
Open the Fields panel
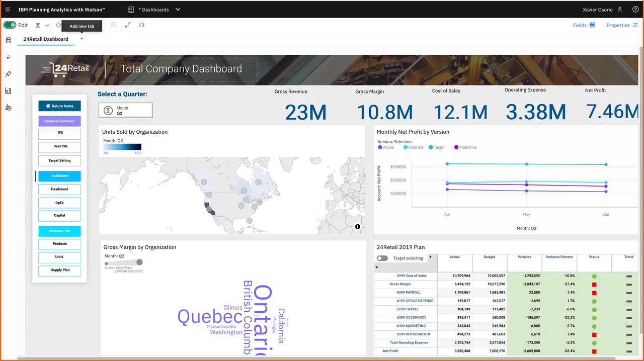point(584,25)
